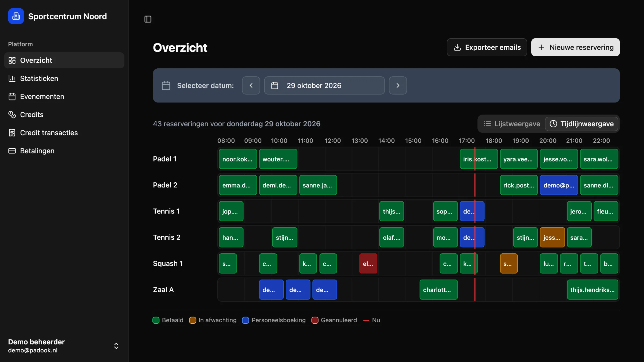Select yara.vee reservation on Padel 1
644x362 pixels.
coord(519,159)
